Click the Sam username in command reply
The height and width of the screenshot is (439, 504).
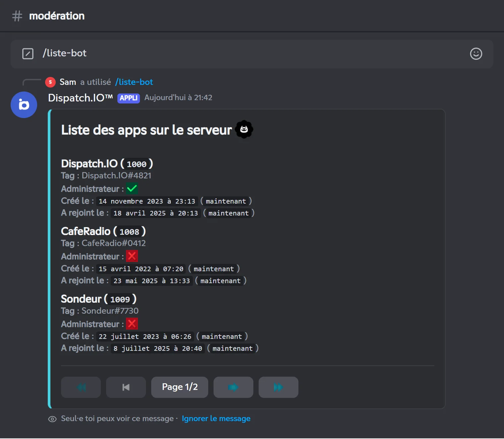coord(68,82)
